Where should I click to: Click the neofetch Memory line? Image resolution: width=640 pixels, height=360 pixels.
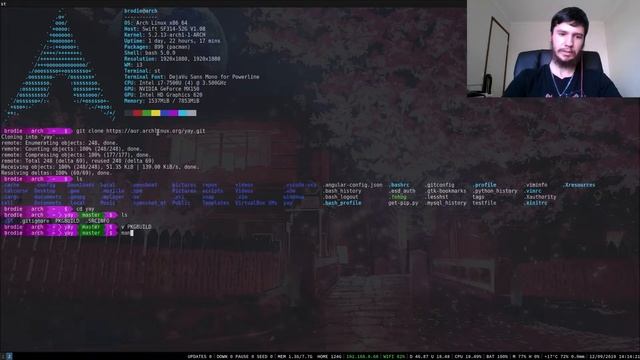click(x=162, y=101)
